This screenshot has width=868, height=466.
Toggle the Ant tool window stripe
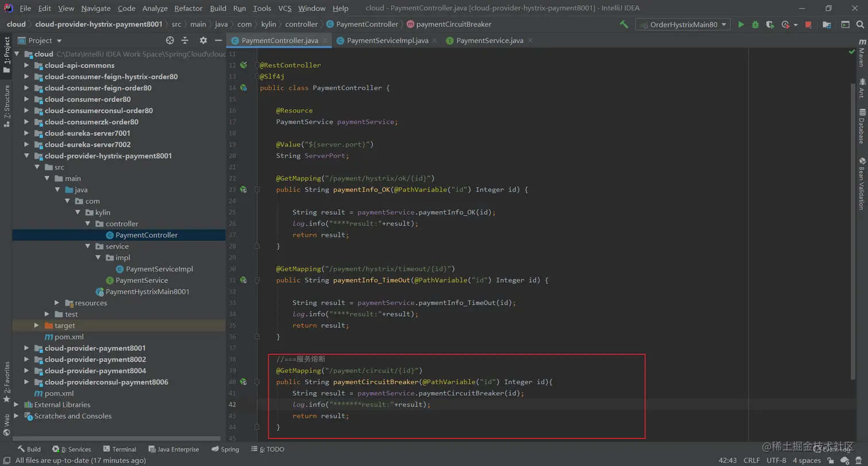click(x=862, y=88)
